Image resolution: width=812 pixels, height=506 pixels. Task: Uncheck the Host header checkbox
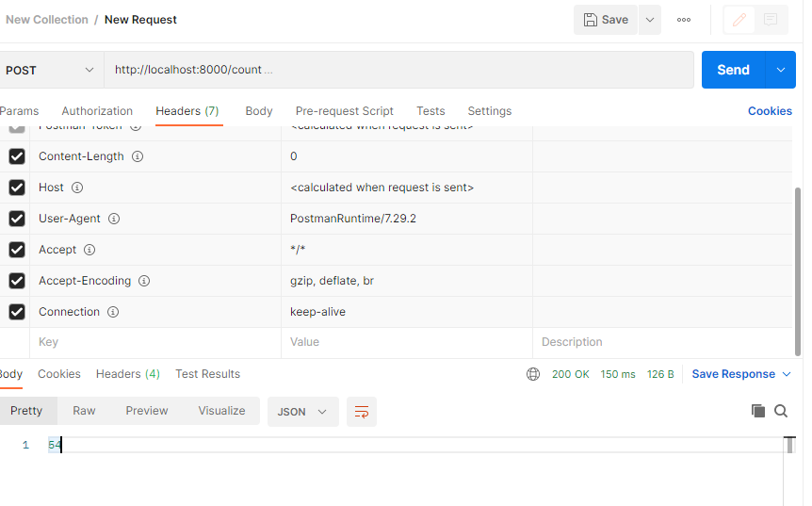(x=17, y=188)
